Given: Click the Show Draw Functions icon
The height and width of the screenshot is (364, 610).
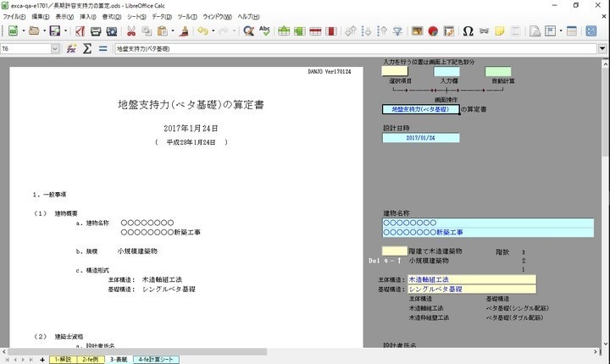Looking at the screenshot, I should click(x=591, y=31).
